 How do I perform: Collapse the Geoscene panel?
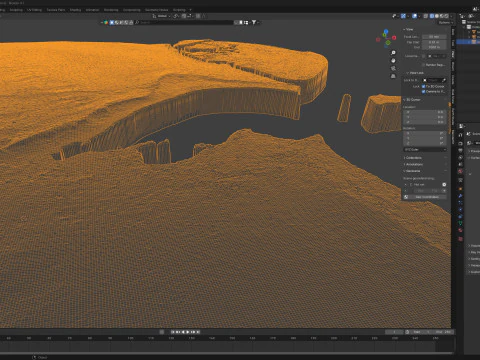tap(413, 171)
